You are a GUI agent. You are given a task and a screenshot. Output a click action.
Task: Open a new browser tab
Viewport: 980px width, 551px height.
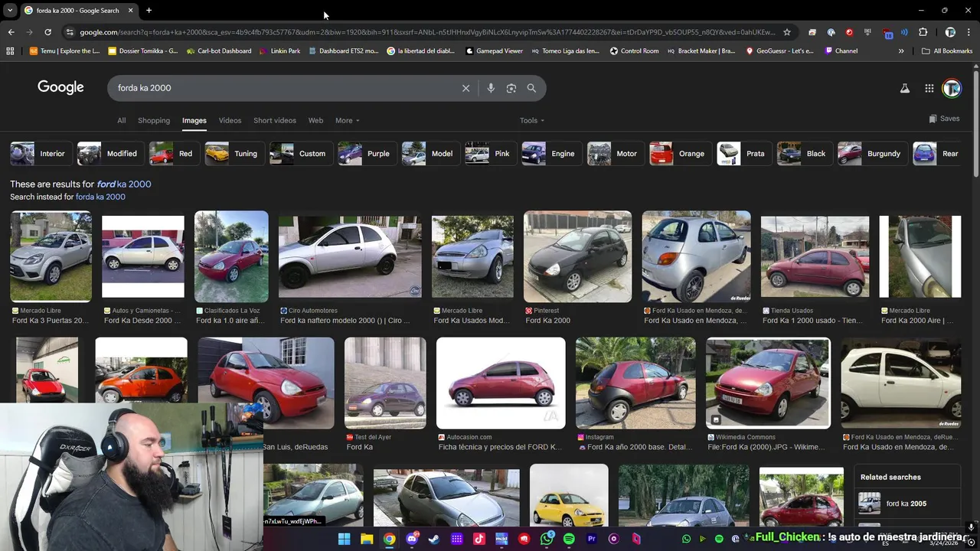click(149, 10)
